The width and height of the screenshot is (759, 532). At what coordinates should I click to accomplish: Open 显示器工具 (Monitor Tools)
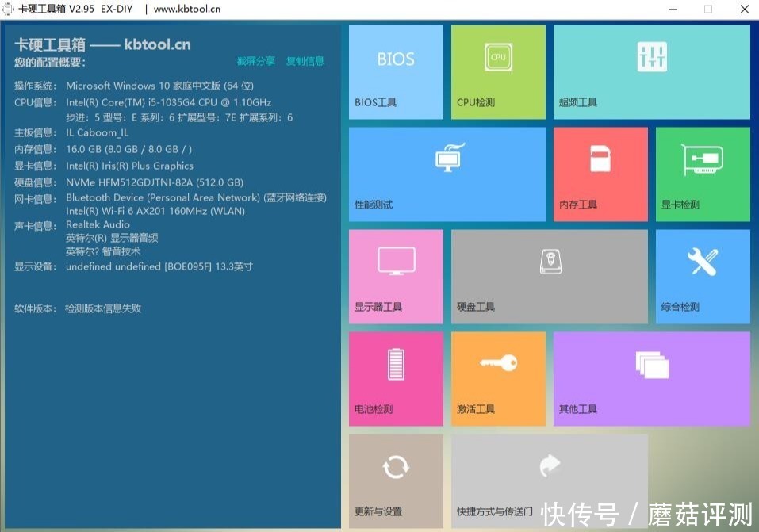pyautogui.click(x=395, y=276)
